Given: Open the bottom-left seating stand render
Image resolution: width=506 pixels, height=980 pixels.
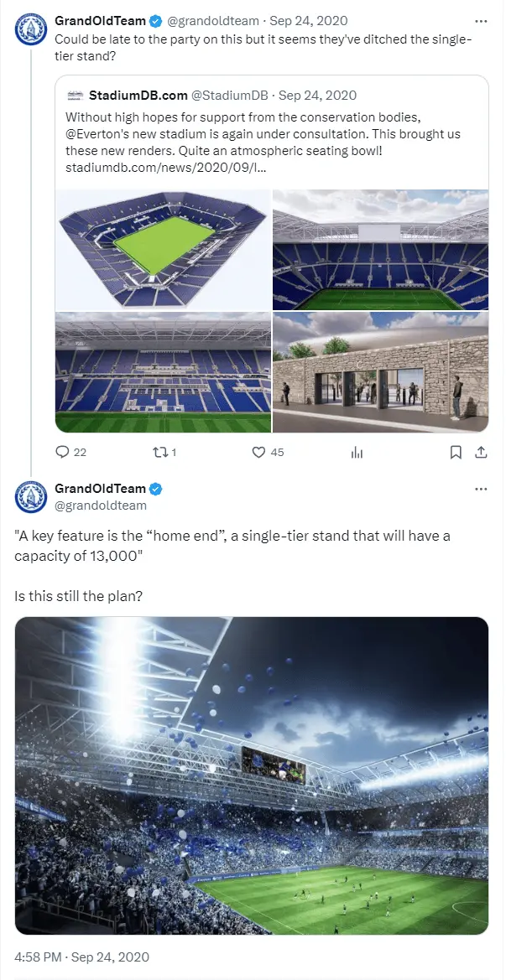Looking at the screenshot, I should point(163,372).
